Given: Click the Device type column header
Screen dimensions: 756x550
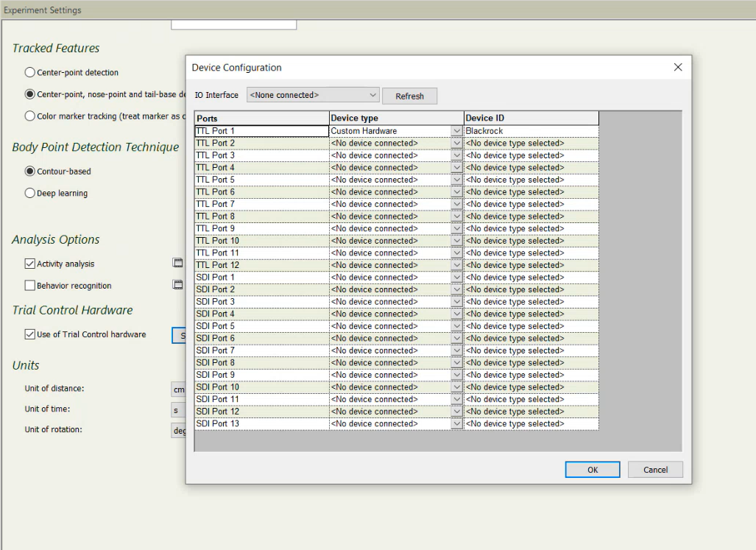Looking at the screenshot, I should click(396, 118).
